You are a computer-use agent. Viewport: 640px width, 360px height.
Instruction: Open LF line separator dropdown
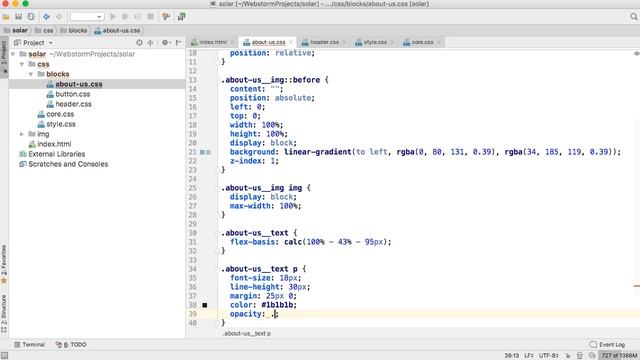point(529,356)
